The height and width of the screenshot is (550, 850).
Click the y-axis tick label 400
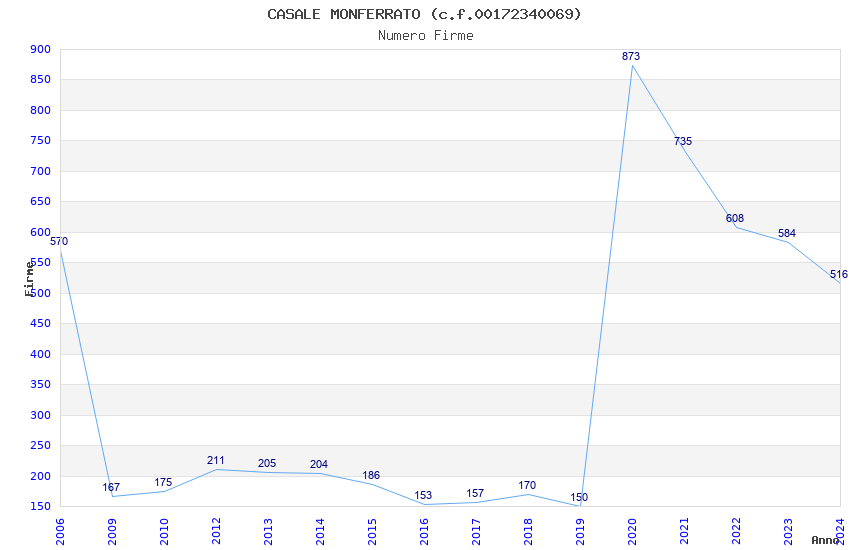[x=41, y=354]
